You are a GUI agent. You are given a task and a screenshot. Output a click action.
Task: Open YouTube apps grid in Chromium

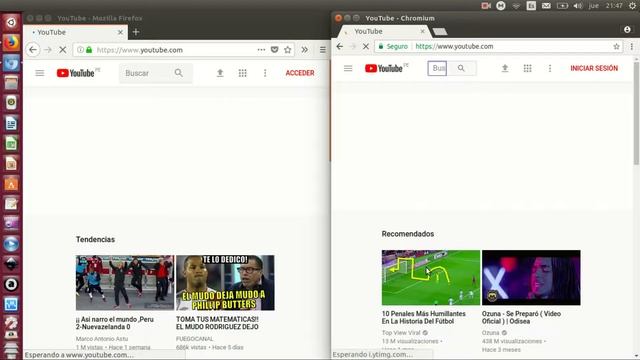[x=527, y=69]
